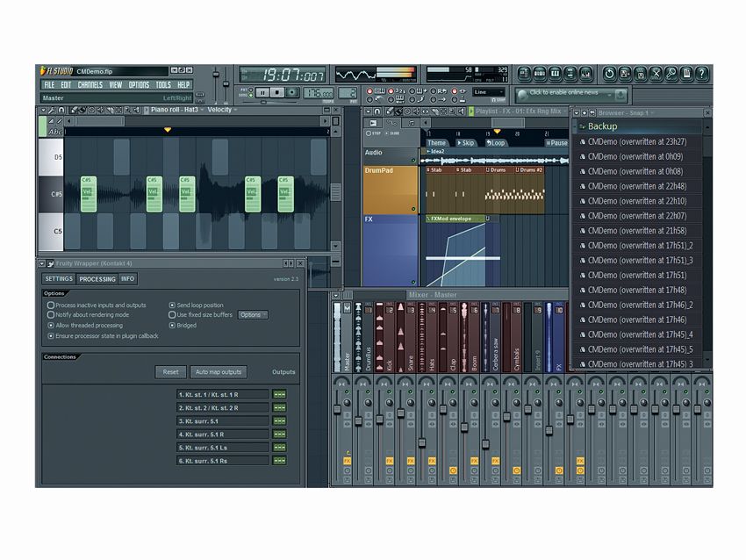Open the step sequencer shortcut icon
Image resolution: width=746 pixels, height=560 pixels.
(540, 74)
